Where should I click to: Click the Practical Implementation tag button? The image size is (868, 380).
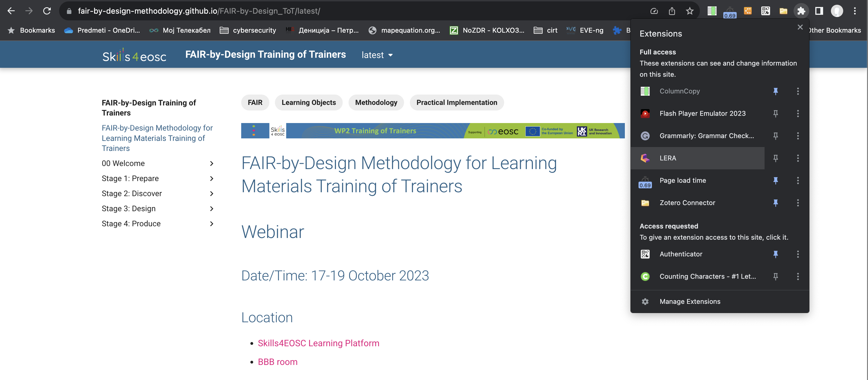[x=457, y=102]
